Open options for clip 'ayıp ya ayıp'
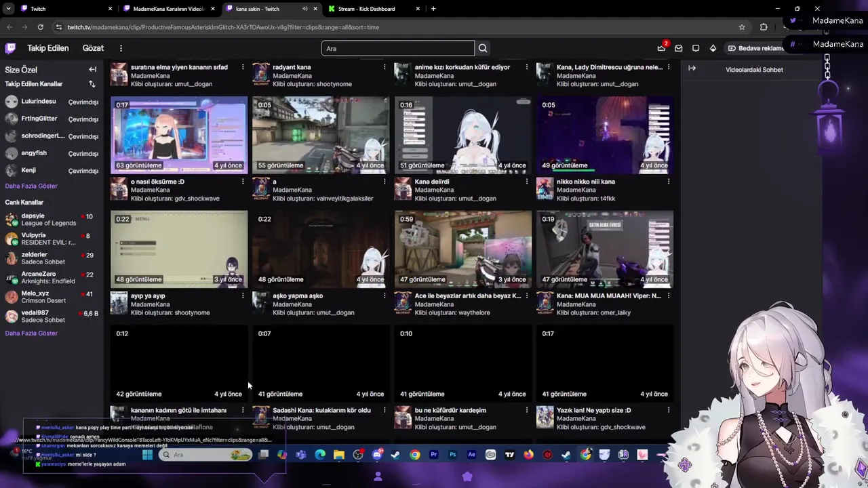 click(x=243, y=296)
